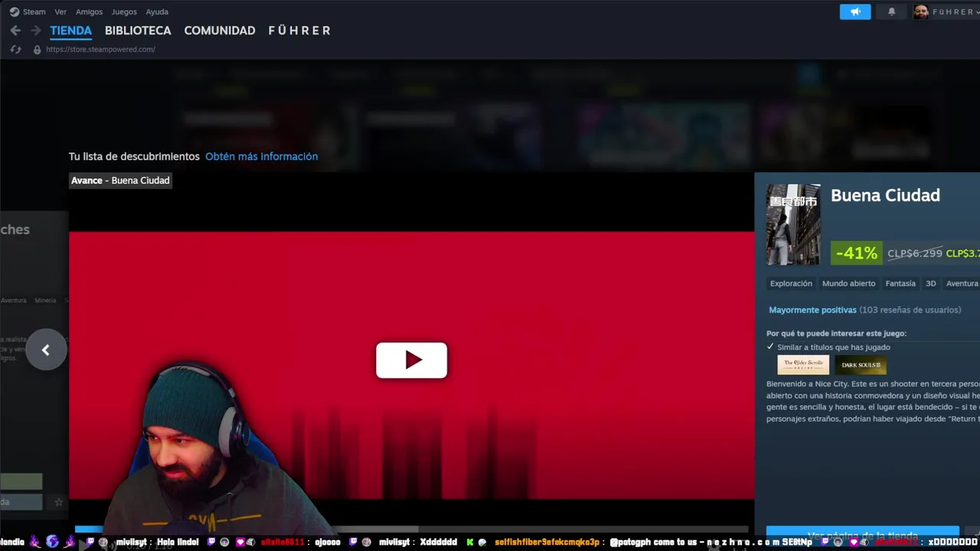Open the Buena Ciudad game capsule image
Screen dimensions: 980x551
(793, 224)
